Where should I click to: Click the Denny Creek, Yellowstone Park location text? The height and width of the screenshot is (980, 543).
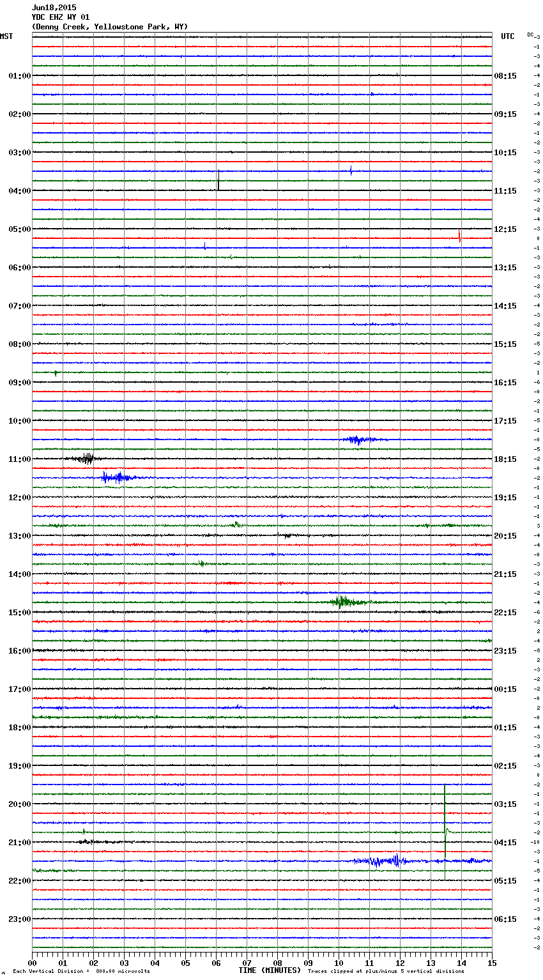click(110, 27)
